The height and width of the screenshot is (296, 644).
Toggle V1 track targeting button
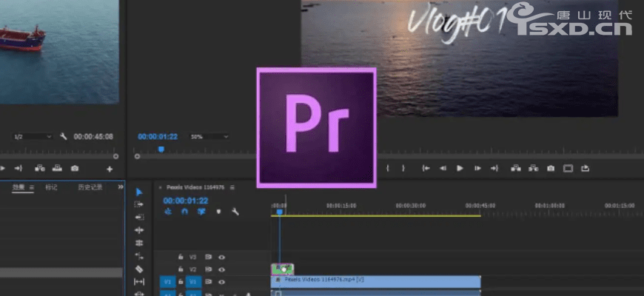point(193,282)
